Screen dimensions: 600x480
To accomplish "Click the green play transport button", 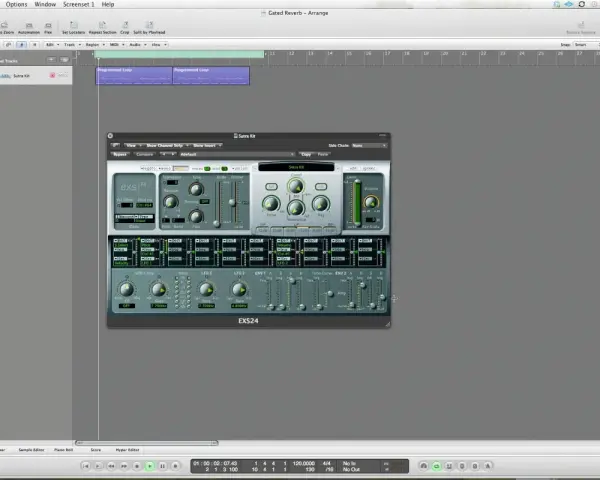I will pyautogui.click(x=150, y=466).
